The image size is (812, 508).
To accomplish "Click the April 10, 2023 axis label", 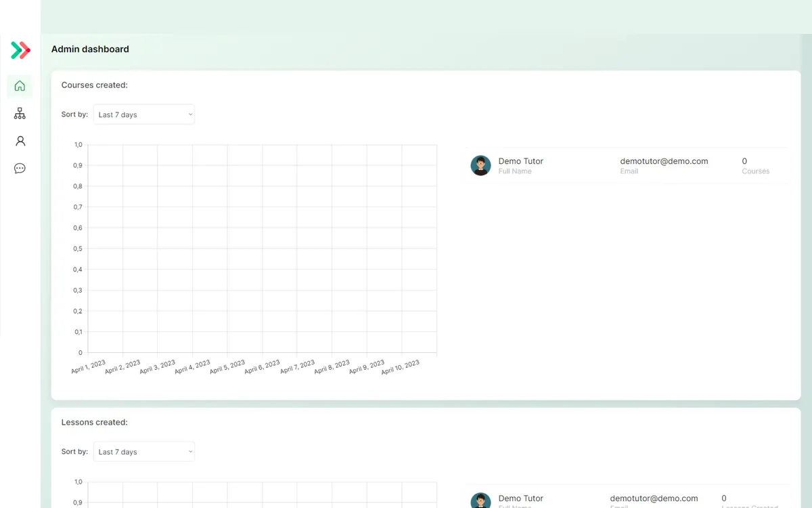I will point(400,367).
